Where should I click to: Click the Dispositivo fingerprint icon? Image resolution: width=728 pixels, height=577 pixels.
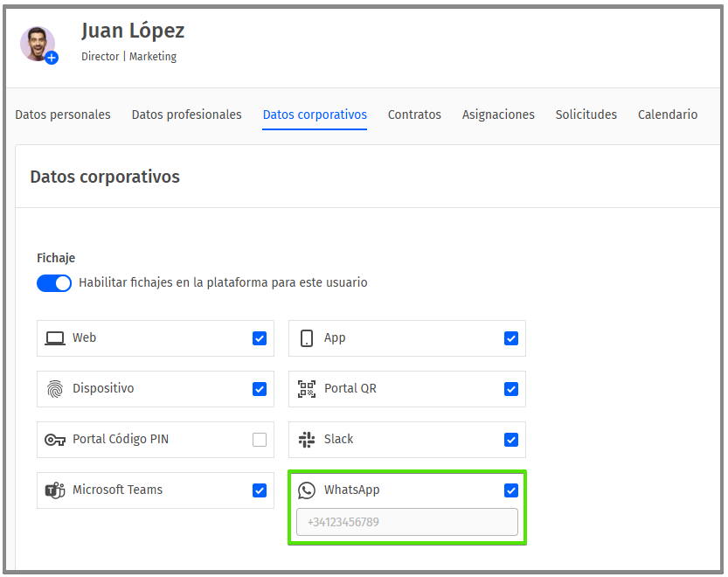(x=53, y=389)
